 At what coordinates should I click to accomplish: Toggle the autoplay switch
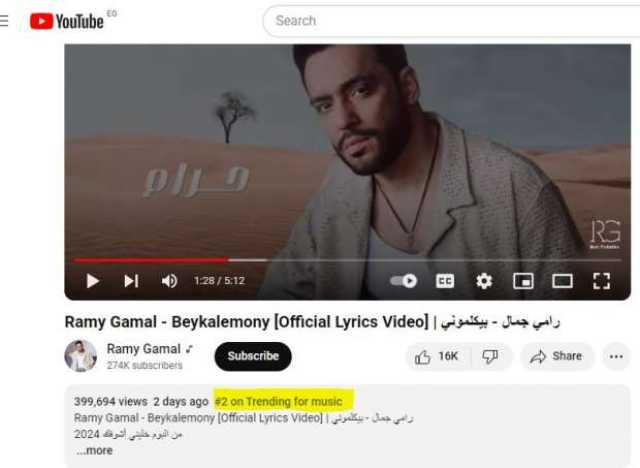click(x=403, y=281)
